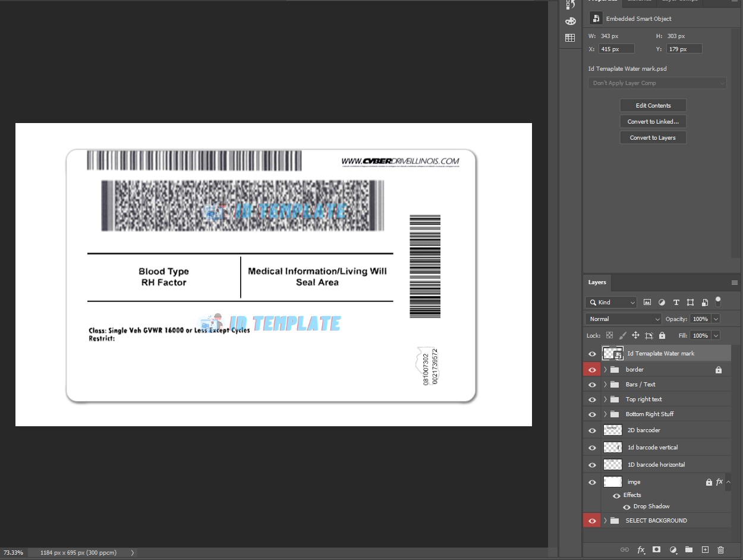Add a layer mask
The image size is (743, 560).
[x=657, y=550]
